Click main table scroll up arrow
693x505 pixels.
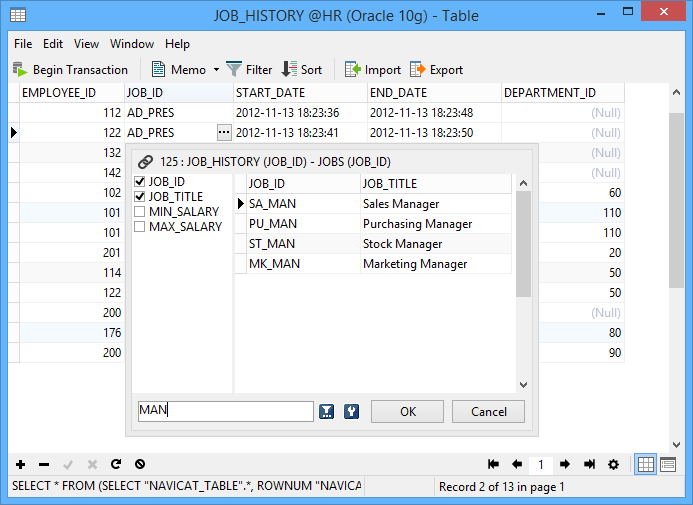[676, 92]
